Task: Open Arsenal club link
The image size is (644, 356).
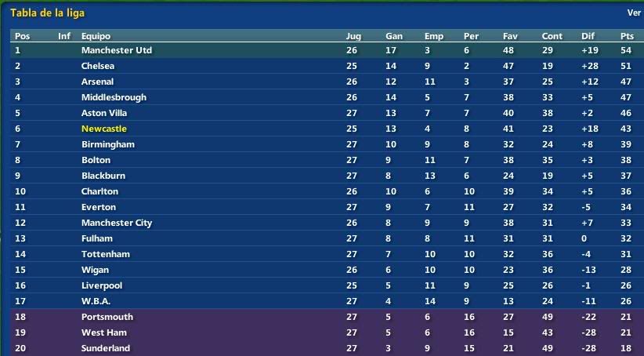Action: 97,82
